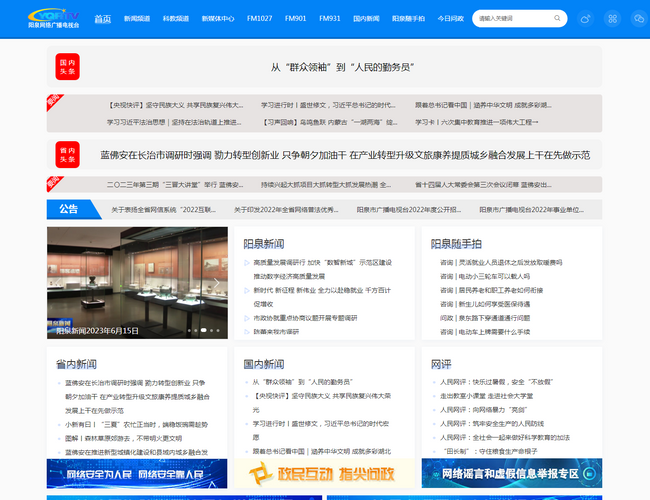Open the 新媒体中心 navigation item

click(217, 19)
